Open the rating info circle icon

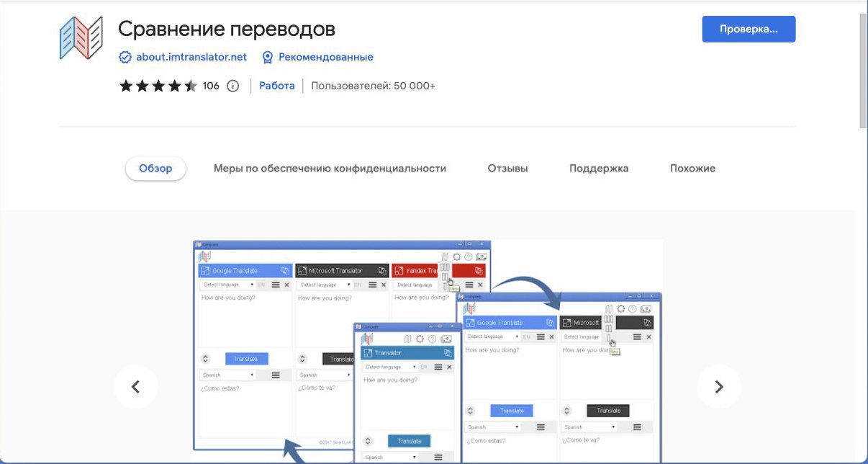[232, 86]
